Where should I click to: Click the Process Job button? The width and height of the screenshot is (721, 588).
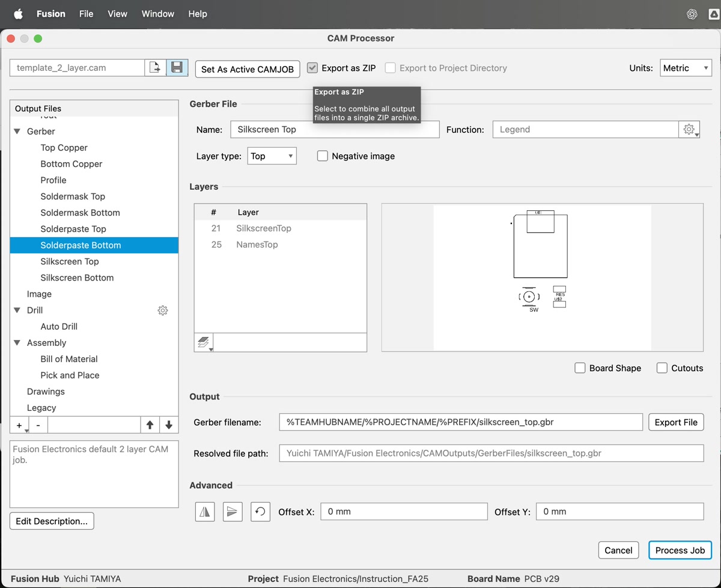pos(680,550)
